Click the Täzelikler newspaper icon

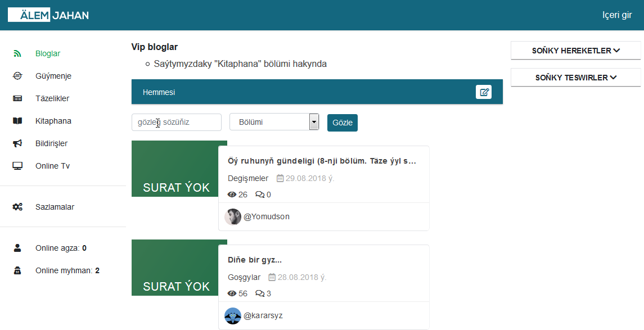[x=17, y=98]
